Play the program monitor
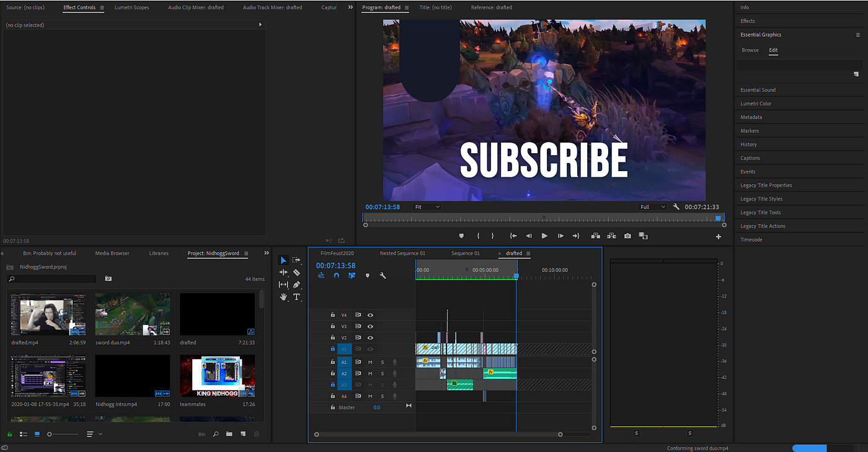The image size is (868, 452). point(544,236)
